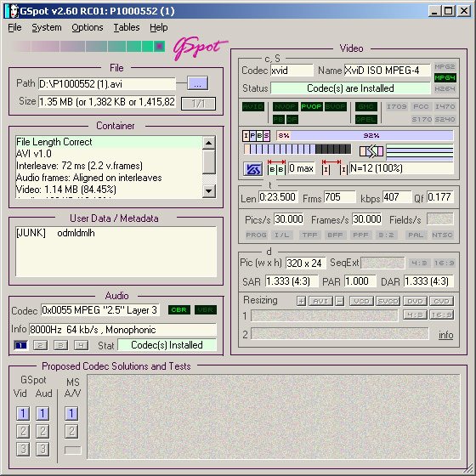Click the BVOP indicator icon

coord(335,107)
